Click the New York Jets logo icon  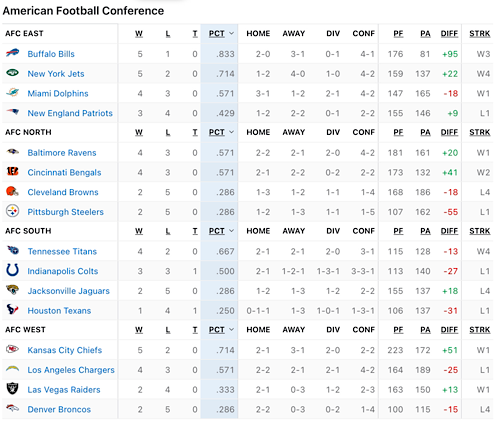pos(13,73)
